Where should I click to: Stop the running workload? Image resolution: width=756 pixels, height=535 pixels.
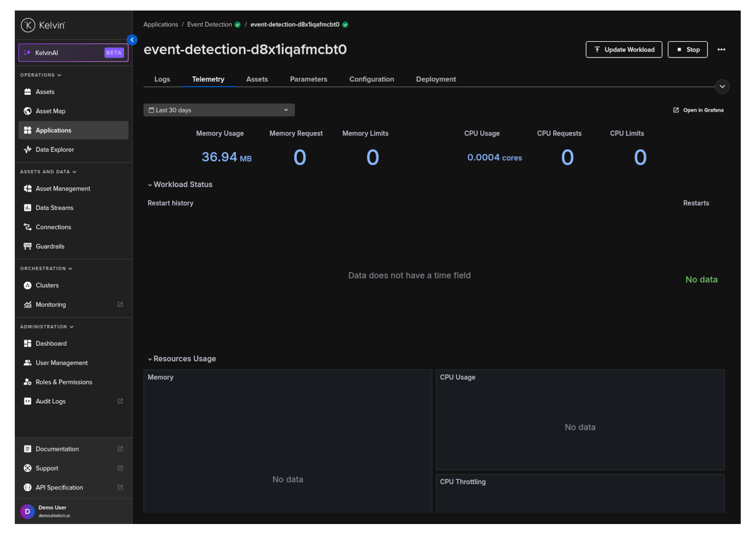[x=687, y=50]
